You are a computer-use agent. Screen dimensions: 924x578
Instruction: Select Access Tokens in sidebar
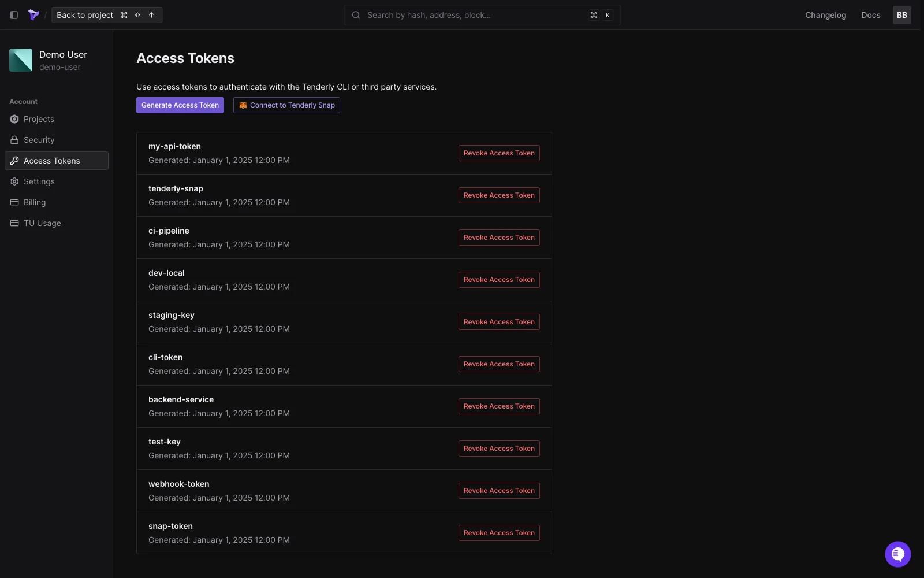(x=57, y=161)
